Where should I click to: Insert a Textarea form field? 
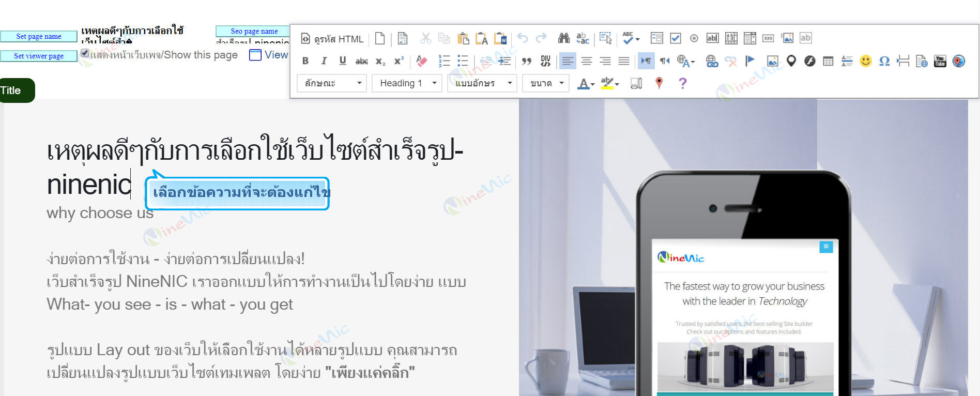pyautogui.click(x=731, y=38)
